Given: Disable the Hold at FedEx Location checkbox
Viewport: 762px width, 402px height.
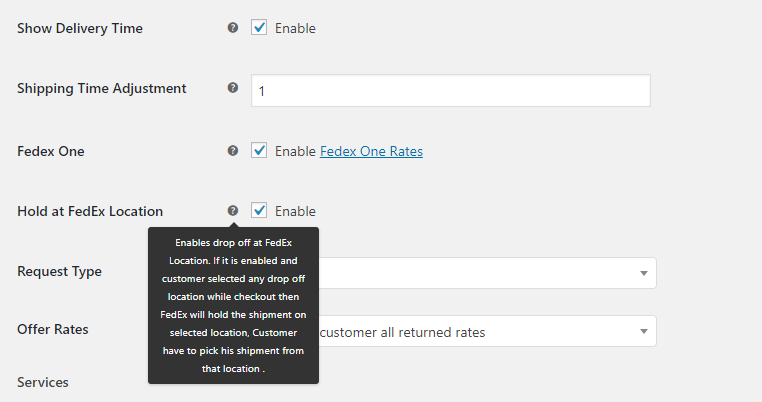Looking at the screenshot, I should tap(259, 211).
